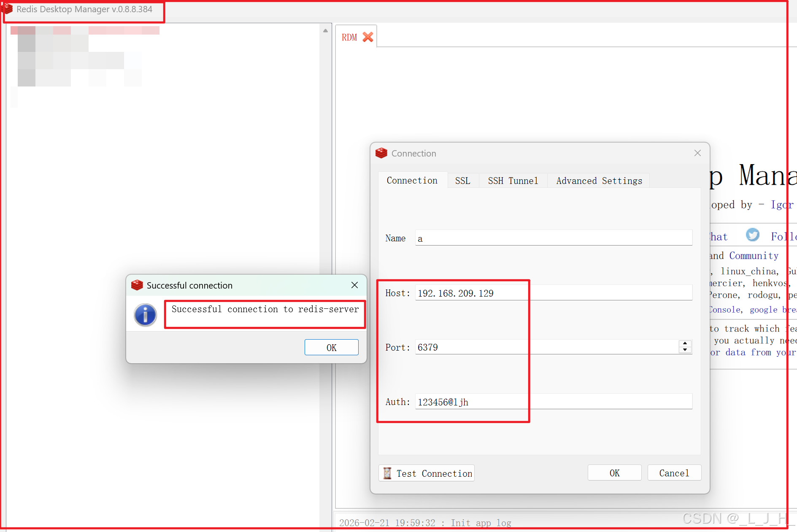Cancel the Connection dialog
The image size is (797, 532).
click(x=674, y=473)
